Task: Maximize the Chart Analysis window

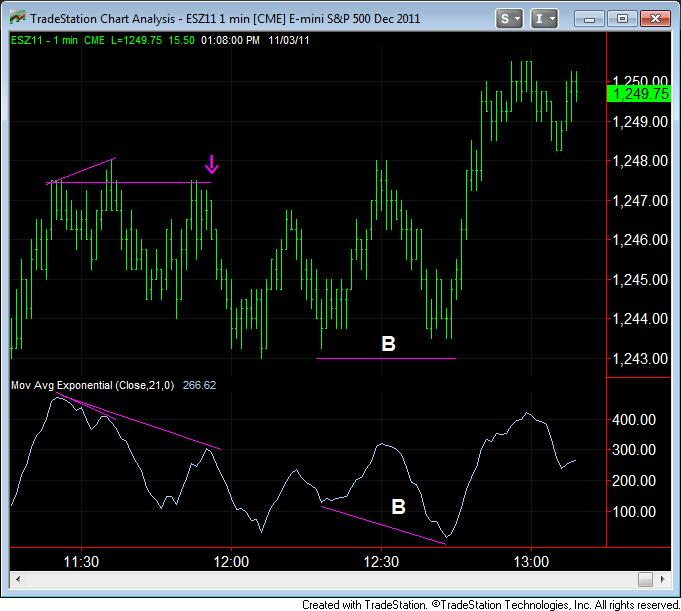Action: tap(622, 19)
